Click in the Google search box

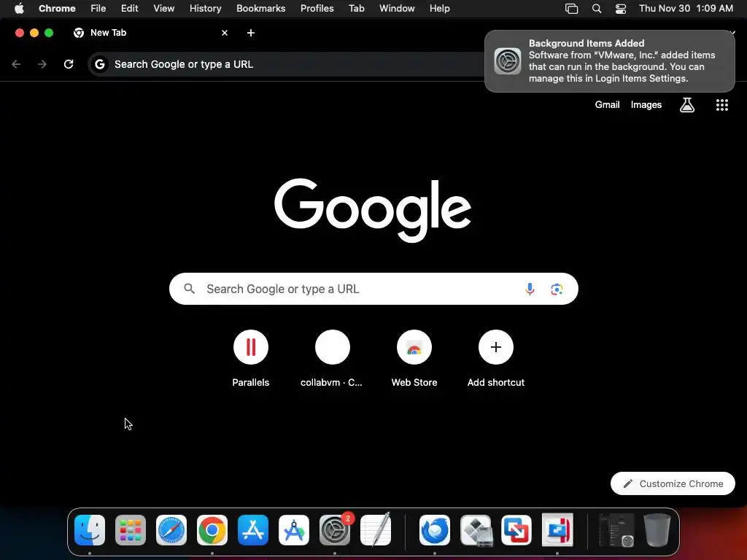click(373, 289)
